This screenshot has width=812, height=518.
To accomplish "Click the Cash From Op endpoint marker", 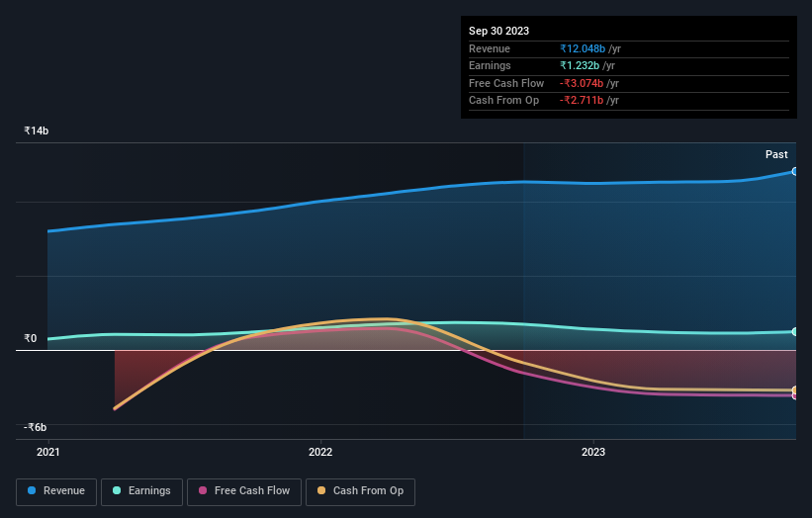I will [794, 390].
